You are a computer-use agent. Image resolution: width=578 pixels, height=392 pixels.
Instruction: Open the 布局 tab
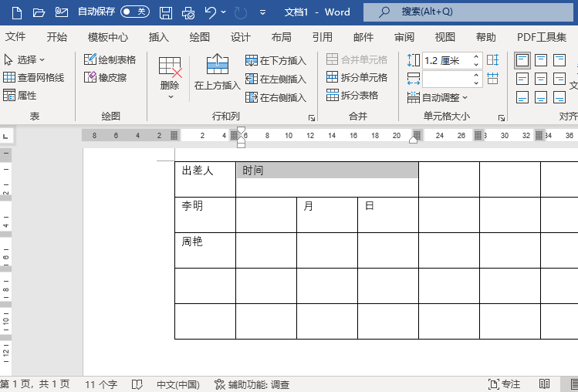coord(281,37)
